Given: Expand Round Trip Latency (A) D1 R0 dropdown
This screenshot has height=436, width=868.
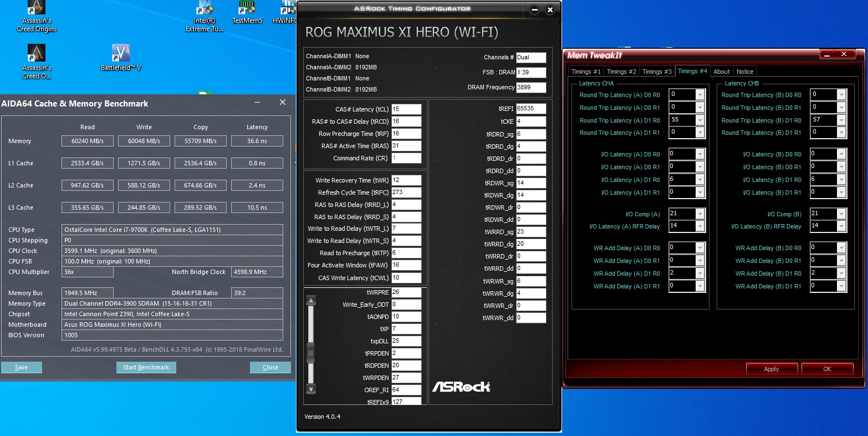Looking at the screenshot, I should tap(700, 120).
